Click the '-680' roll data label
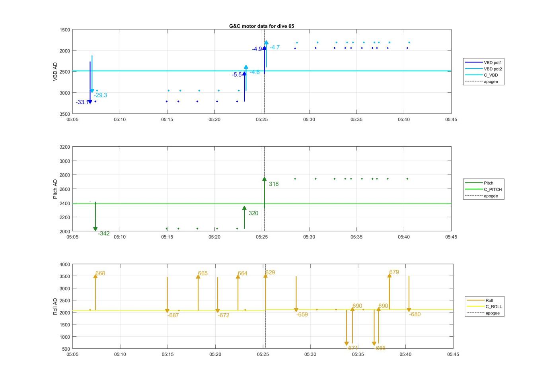Image resolution: width=557 pixels, height=392 pixels. pyautogui.click(x=415, y=314)
